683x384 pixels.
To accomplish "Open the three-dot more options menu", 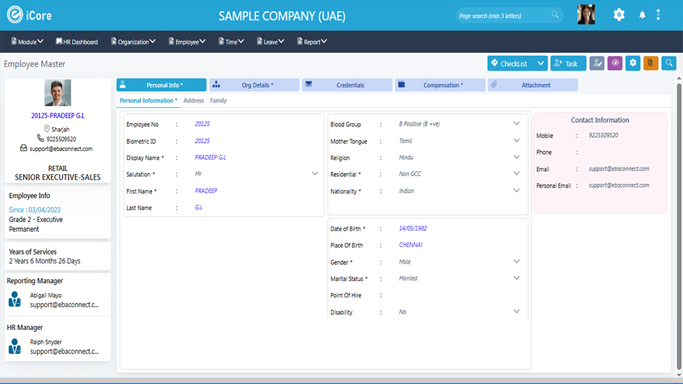I will (x=658, y=15).
